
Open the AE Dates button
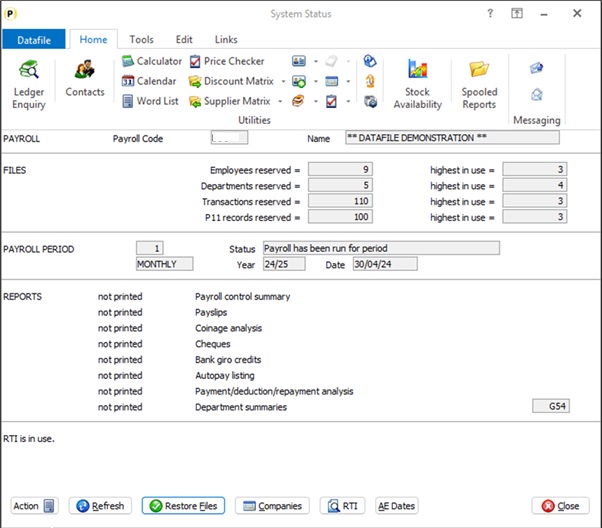(397, 506)
